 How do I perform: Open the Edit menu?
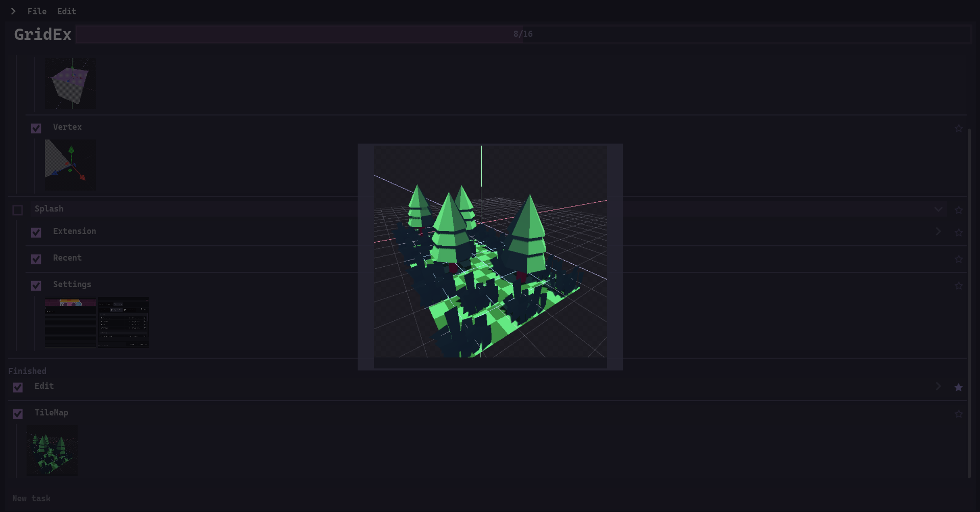point(66,11)
